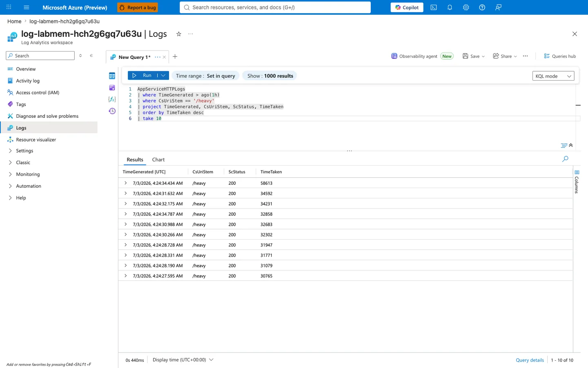Open the Help question mark icon

pos(482,7)
